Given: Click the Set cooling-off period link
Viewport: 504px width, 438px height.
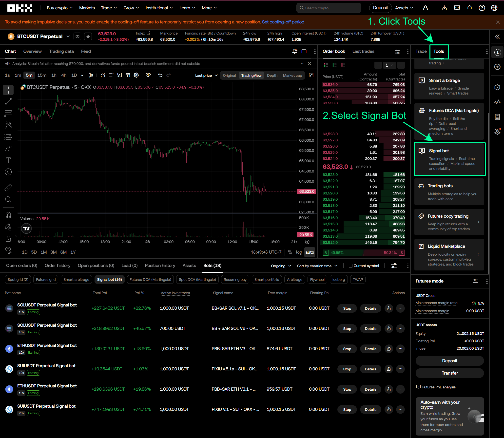Looking at the screenshot, I should (283, 22).
